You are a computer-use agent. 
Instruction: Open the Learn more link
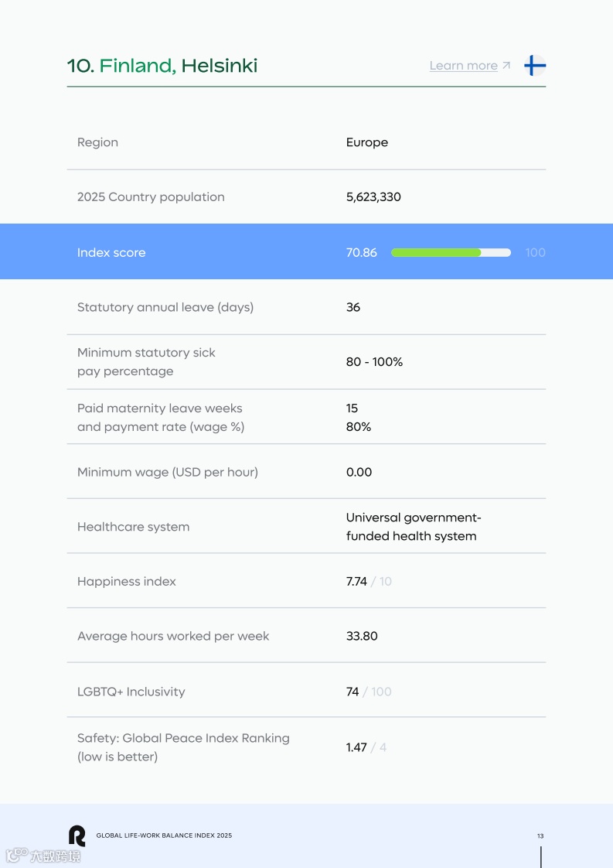coord(463,66)
